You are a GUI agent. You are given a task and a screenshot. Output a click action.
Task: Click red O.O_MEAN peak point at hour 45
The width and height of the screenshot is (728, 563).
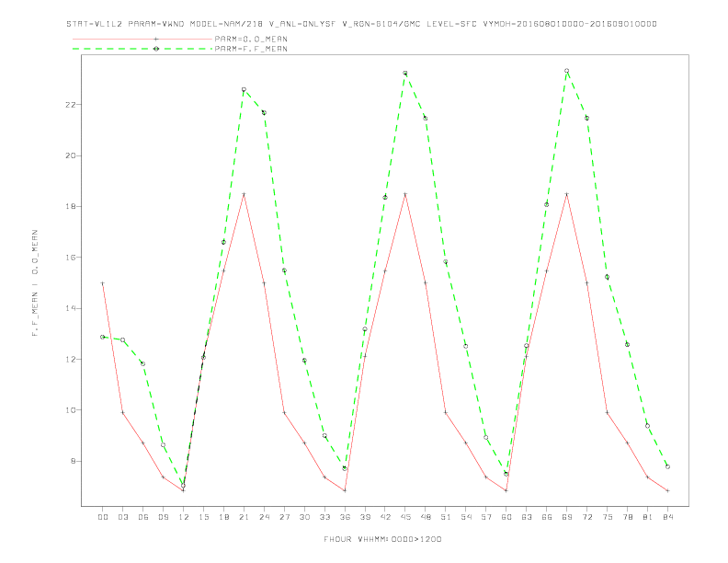pyautogui.click(x=405, y=194)
